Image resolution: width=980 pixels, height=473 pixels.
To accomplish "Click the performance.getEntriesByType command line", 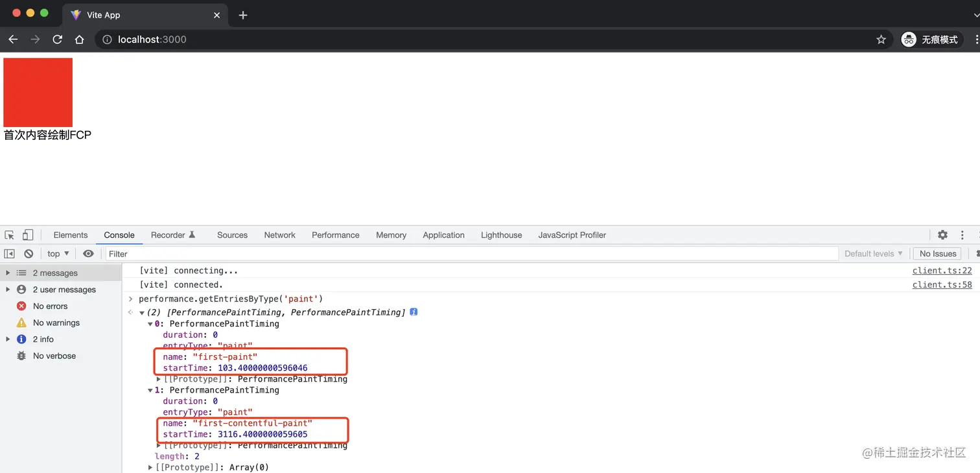I will click(231, 299).
